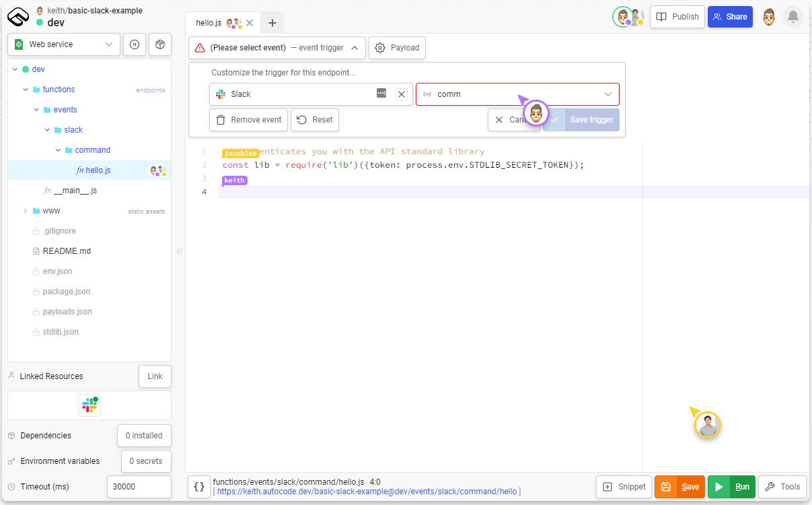Open a new tab with plus button
Screen dimensions: 812x505
tap(272, 23)
